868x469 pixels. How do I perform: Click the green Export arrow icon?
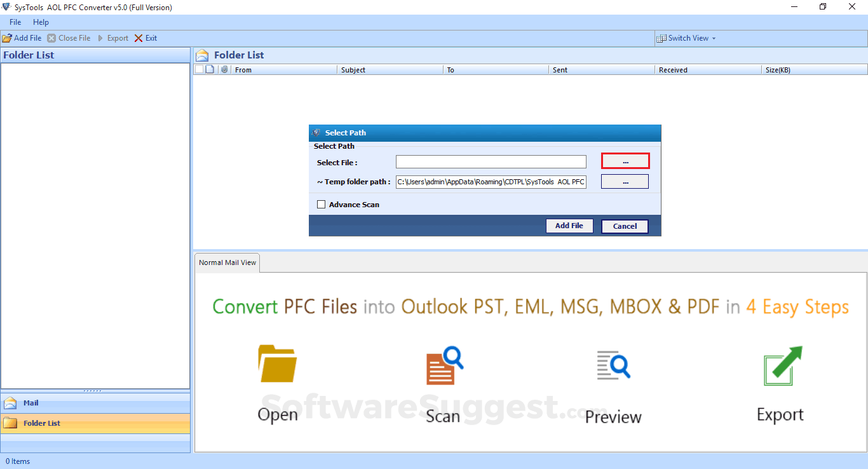(x=782, y=366)
